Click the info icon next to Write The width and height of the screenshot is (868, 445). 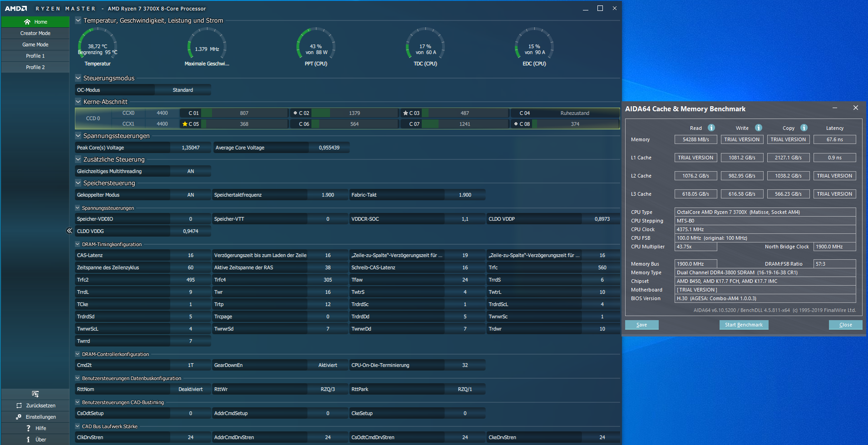pyautogui.click(x=759, y=128)
